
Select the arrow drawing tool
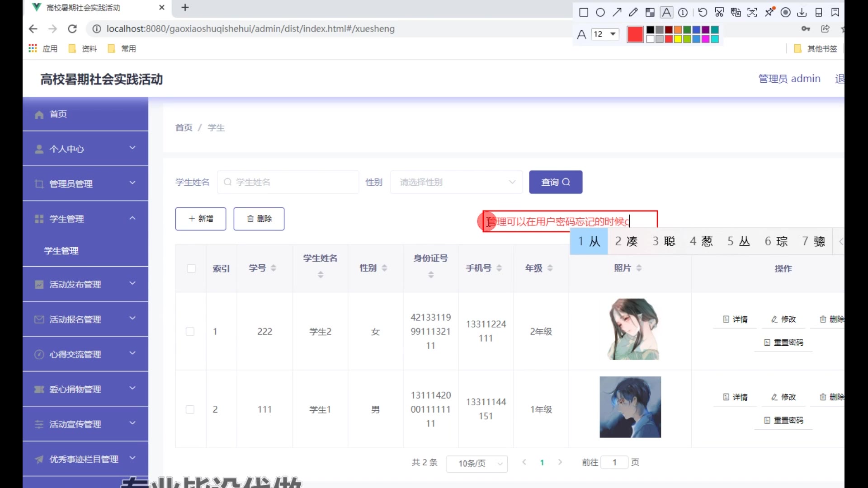(x=617, y=12)
